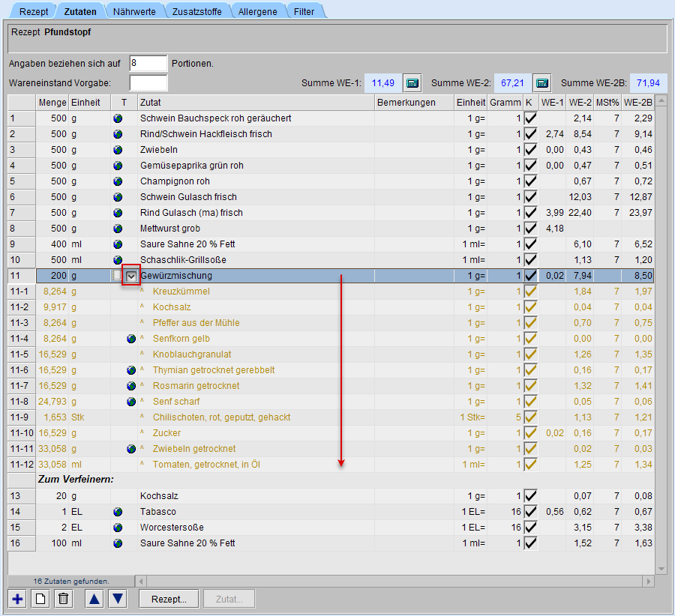The height and width of the screenshot is (616, 675).
Task: Click the blue plus add ingredient icon
Action: (x=18, y=599)
